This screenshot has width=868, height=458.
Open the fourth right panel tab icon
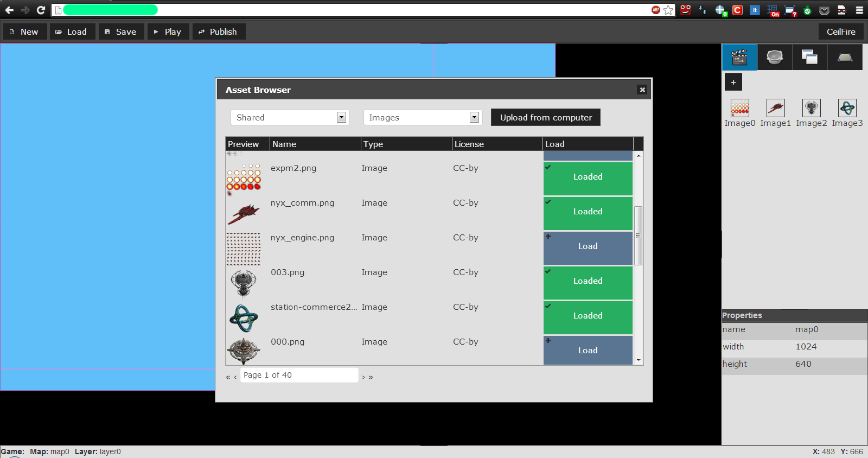(845, 57)
